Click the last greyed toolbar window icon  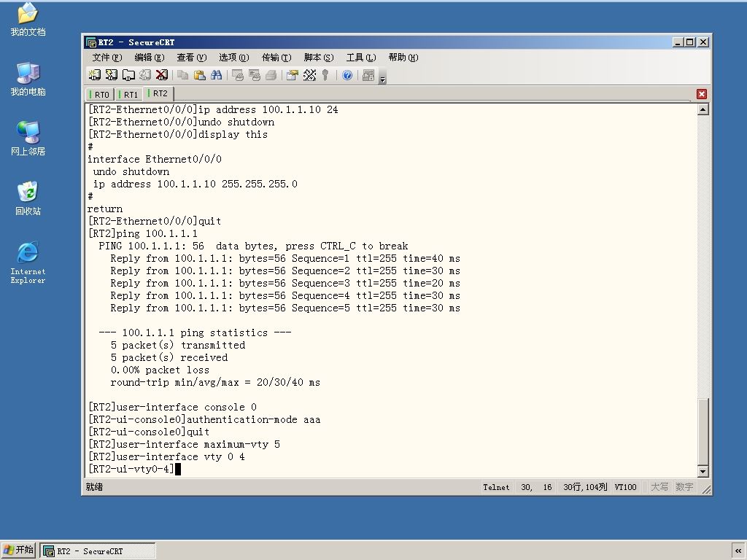[368, 75]
